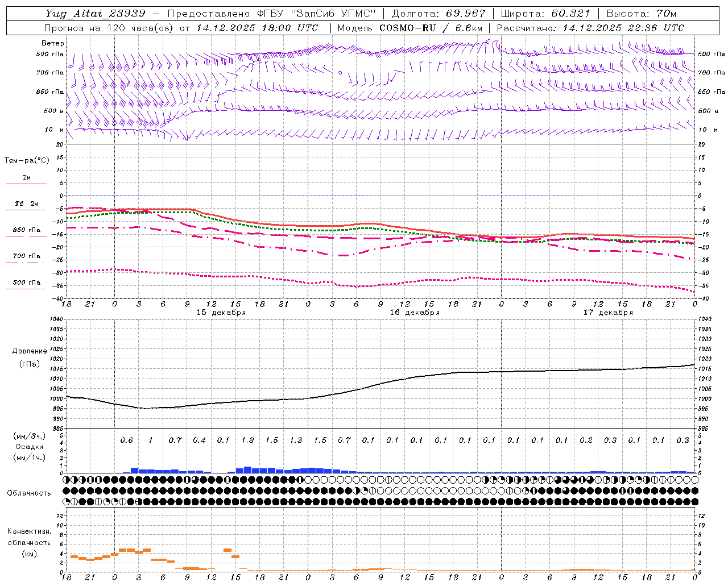Select the "700 гПа" temperature legend entry

click(x=26, y=256)
